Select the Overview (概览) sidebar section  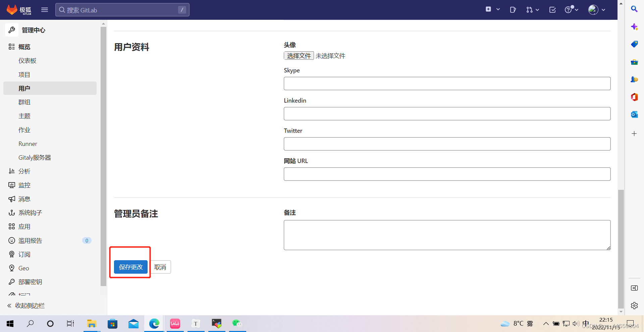(x=50, y=47)
